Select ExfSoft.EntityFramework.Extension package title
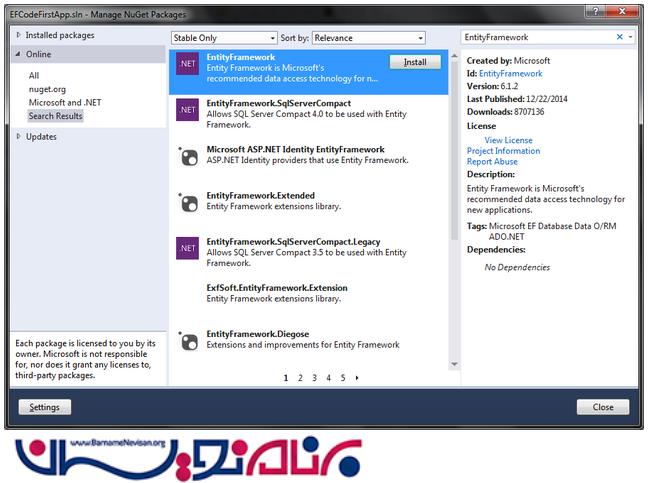Viewport: 648px width, 483px height. coord(277,288)
